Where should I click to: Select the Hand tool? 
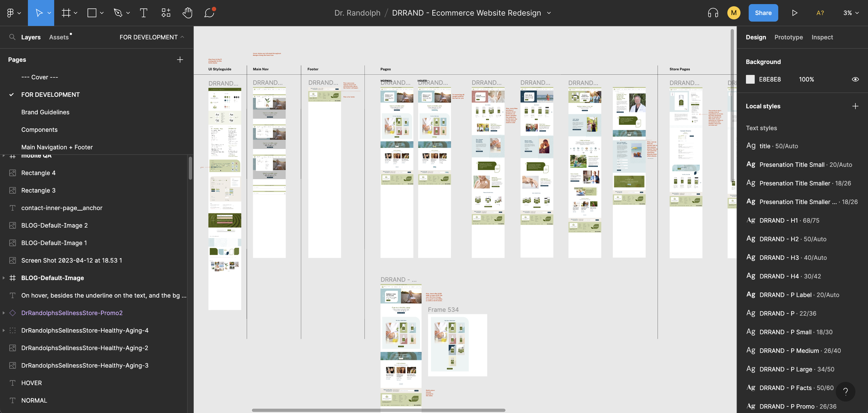187,13
